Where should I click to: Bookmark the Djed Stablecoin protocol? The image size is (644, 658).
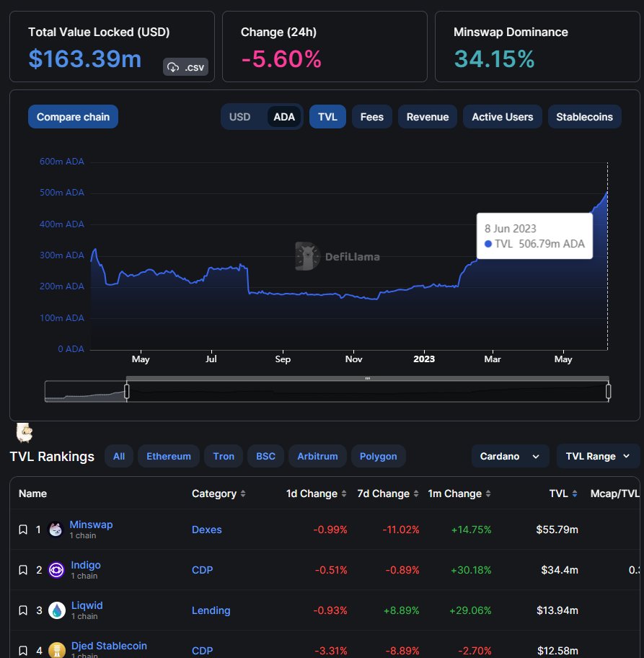tap(23, 651)
